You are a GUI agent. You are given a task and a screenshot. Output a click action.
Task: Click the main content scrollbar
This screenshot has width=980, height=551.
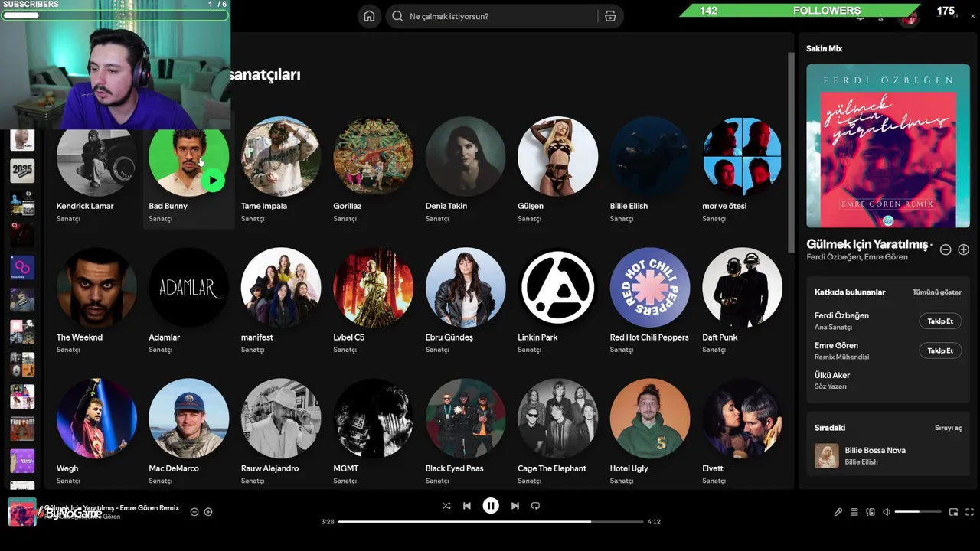tap(791, 153)
